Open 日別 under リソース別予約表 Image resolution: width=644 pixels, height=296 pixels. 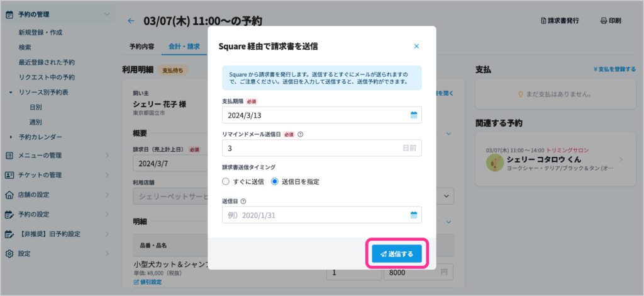[x=35, y=107]
